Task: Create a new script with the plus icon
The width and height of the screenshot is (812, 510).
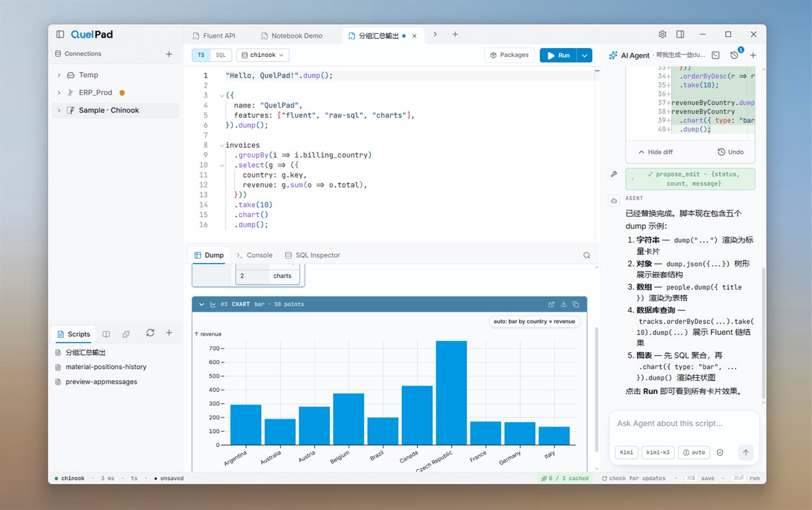Action: click(x=169, y=333)
